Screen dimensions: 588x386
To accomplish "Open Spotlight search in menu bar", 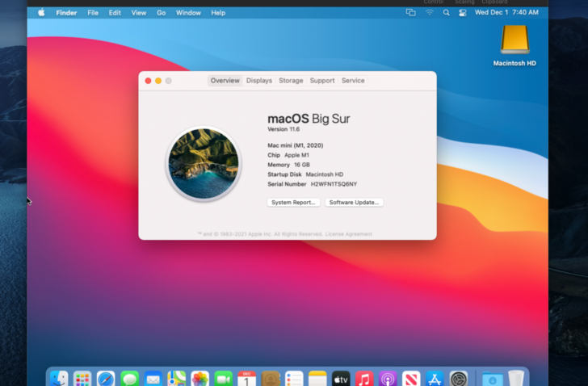I will [446, 13].
